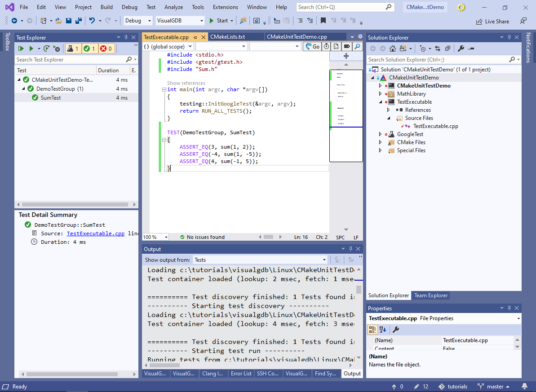Click the Go button in the navigation bar
Viewport: 536px width, 392px height.
(x=312, y=47)
